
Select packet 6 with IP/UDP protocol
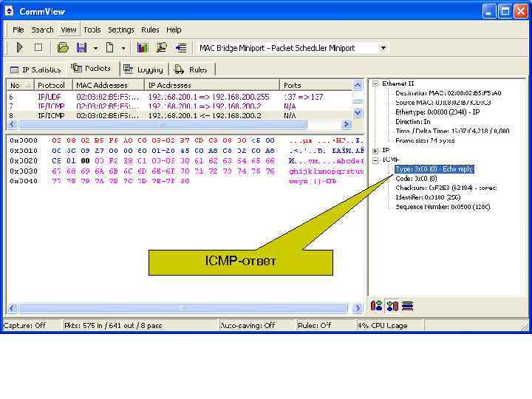click(179, 97)
